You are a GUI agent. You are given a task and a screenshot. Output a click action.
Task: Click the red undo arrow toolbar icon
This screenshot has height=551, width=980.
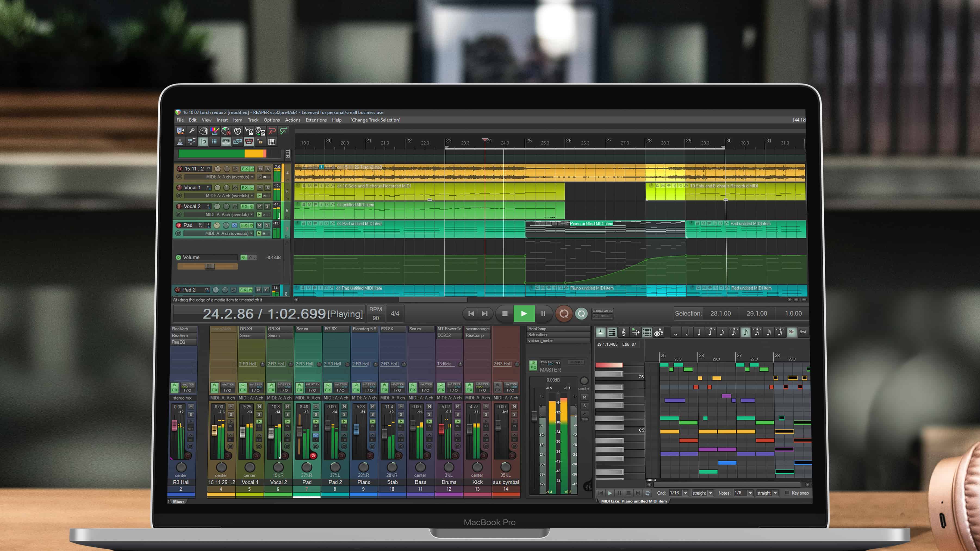tap(272, 131)
